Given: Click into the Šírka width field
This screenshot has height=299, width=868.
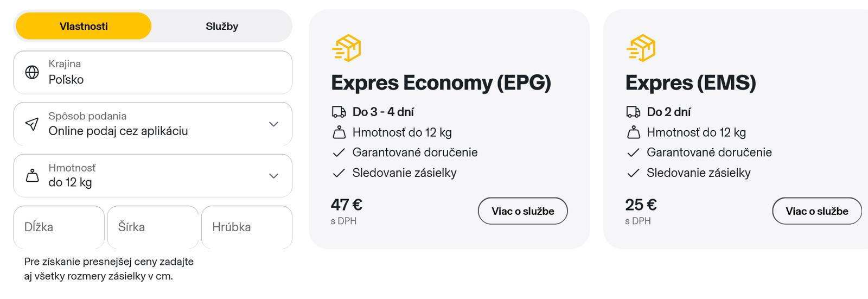Looking at the screenshot, I should coord(153,227).
